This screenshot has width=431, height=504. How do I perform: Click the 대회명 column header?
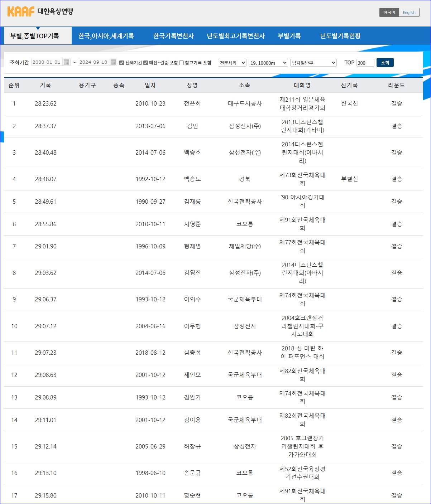(x=302, y=85)
